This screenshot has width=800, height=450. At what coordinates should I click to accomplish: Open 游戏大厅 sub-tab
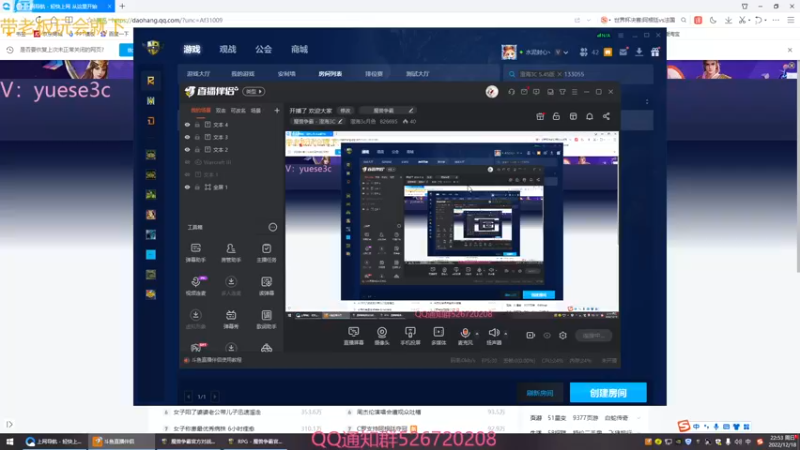198,74
